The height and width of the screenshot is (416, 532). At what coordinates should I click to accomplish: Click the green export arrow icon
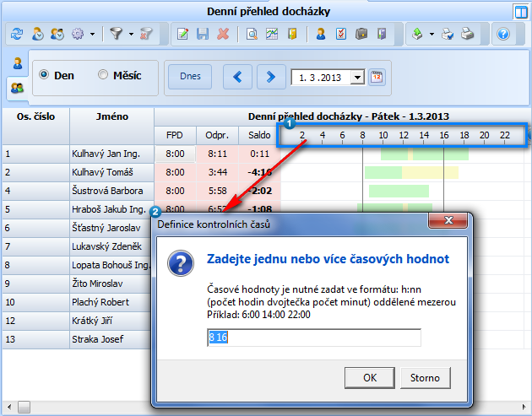417,34
